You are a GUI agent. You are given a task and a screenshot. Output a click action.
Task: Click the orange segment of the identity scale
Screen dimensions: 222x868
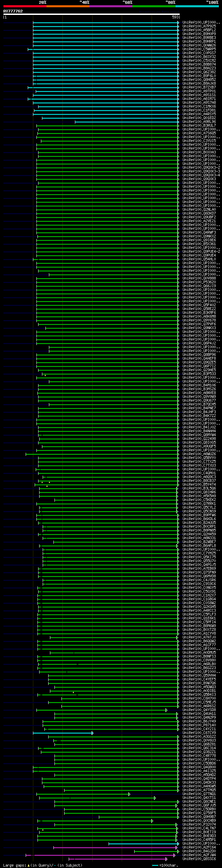coord(68,6)
